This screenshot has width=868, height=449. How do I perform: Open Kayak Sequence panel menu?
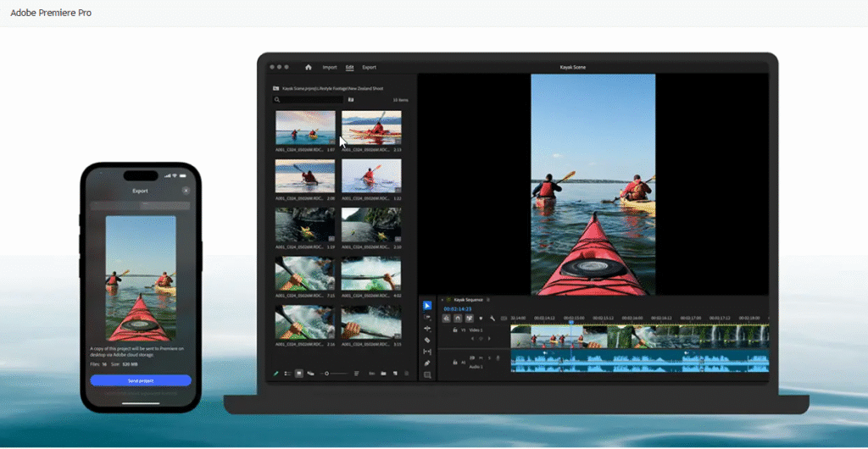[x=488, y=300]
